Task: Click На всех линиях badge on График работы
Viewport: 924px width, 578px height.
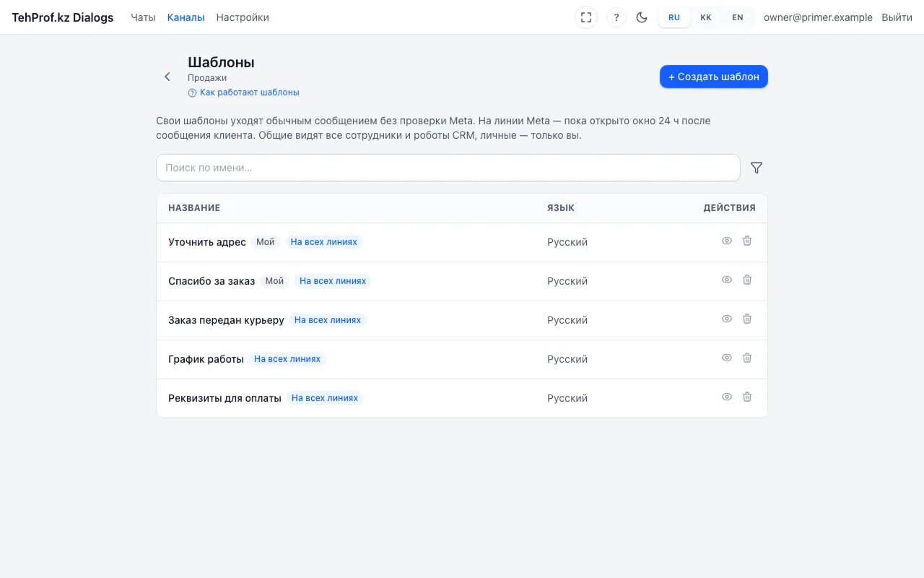Action: (287, 359)
